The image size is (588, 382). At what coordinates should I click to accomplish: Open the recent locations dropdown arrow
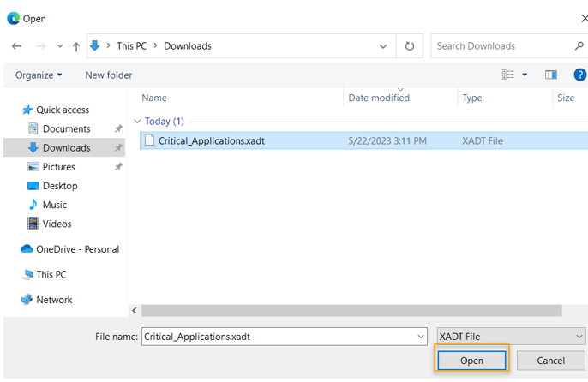[59, 46]
